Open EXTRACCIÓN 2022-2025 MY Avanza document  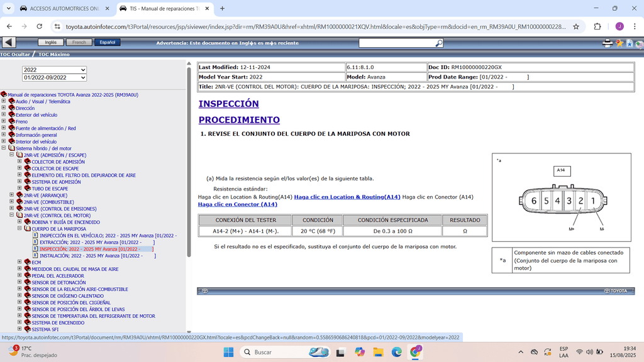point(96,242)
